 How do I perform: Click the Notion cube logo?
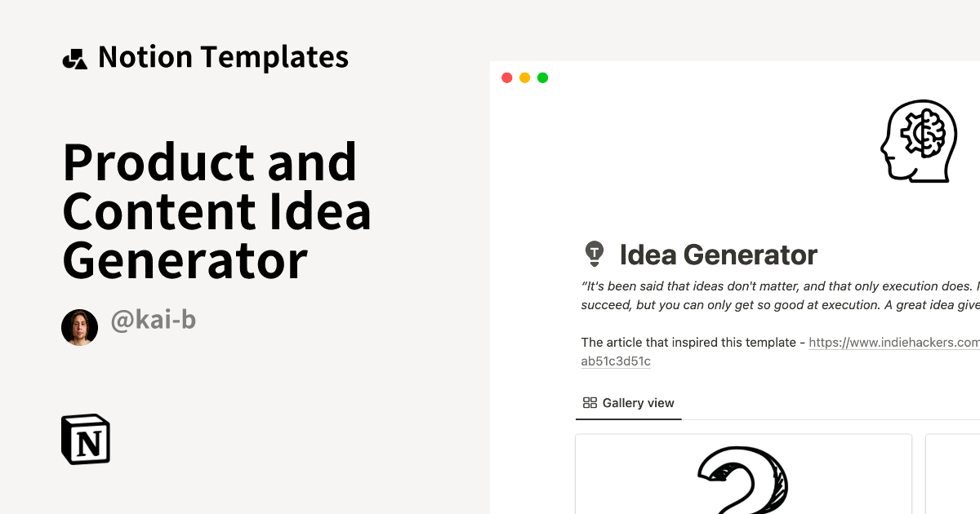tap(86, 440)
